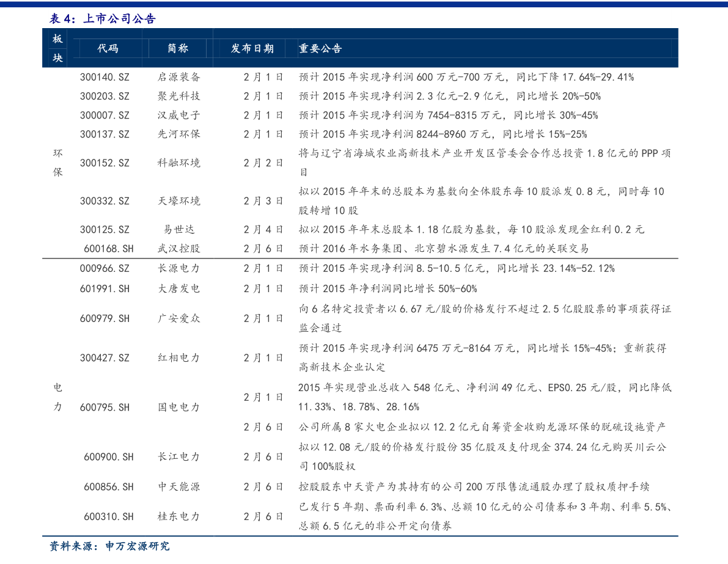Screen dimensions: 728x564
Task: Click the table title 表4: 上市公司公告
Action: click(103, 19)
